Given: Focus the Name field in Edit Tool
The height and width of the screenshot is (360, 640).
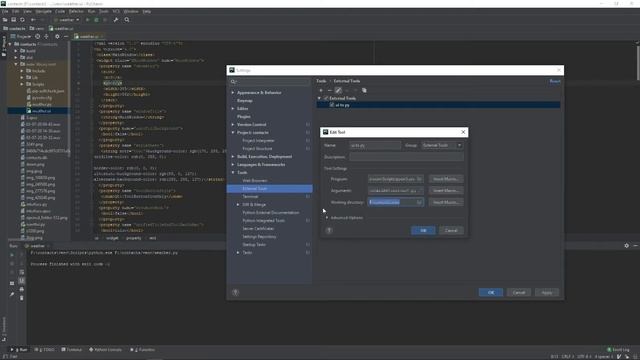Looking at the screenshot, I should click(x=375, y=146).
